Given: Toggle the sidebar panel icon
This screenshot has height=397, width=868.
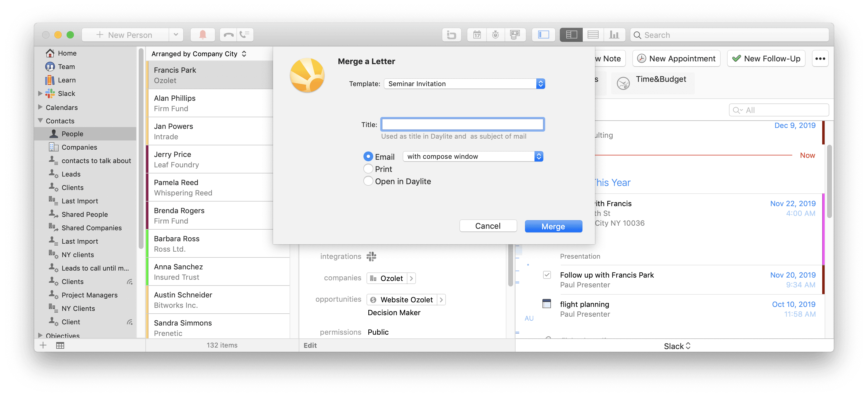Looking at the screenshot, I should click(x=543, y=35).
